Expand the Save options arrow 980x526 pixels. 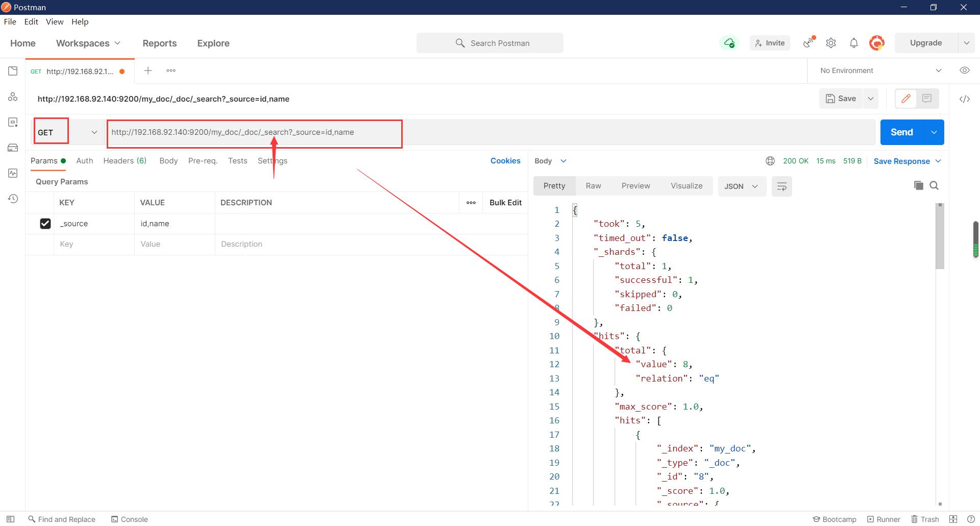click(871, 99)
